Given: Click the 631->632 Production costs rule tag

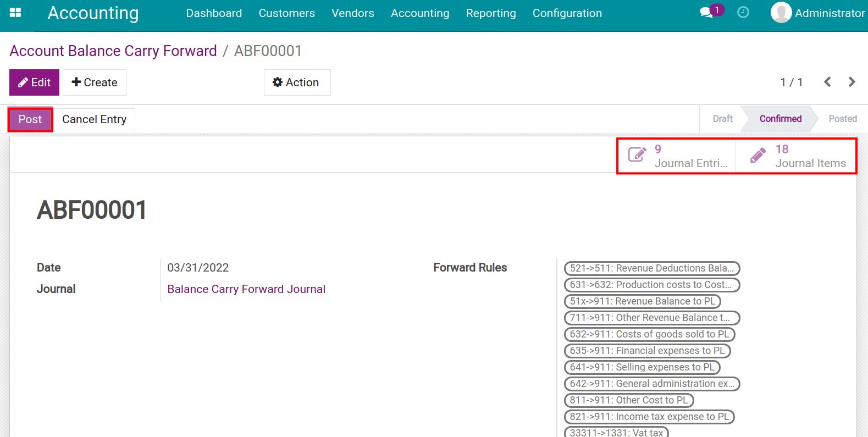Looking at the screenshot, I should tap(652, 285).
